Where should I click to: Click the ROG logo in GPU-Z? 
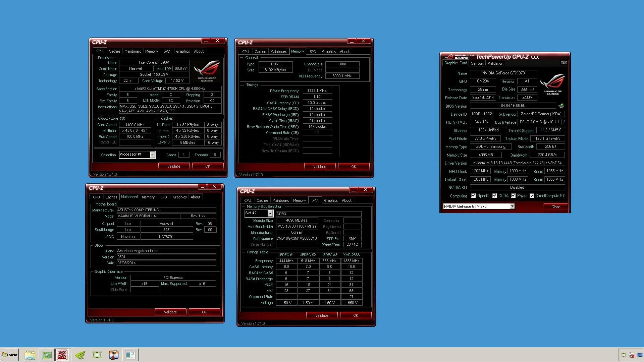pos(552,84)
